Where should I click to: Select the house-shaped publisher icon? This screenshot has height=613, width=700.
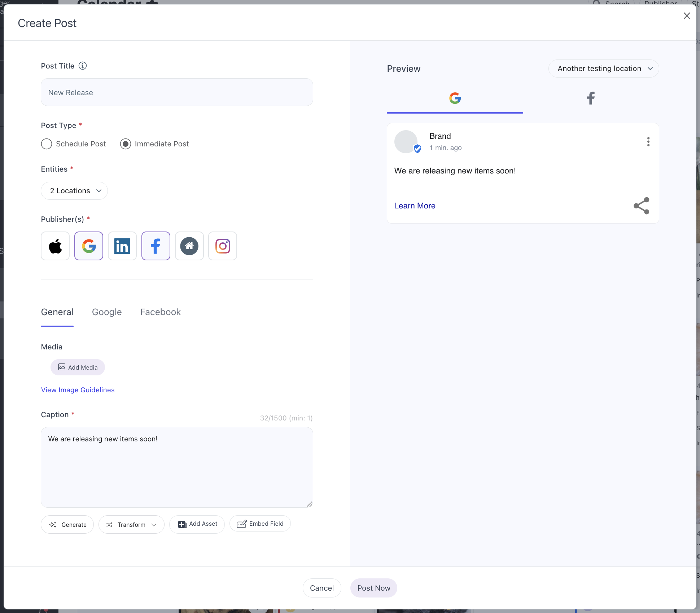[189, 246]
